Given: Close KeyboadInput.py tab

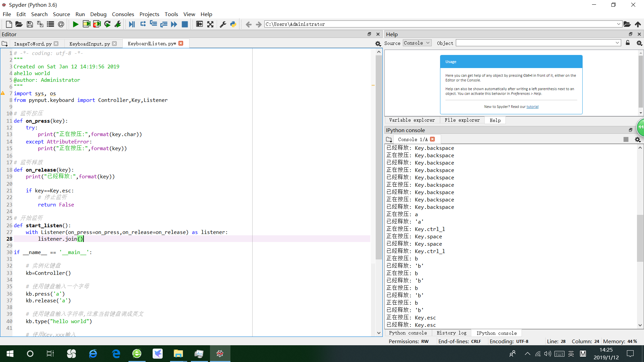Looking at the screenshot, I should tap(114, 44).
